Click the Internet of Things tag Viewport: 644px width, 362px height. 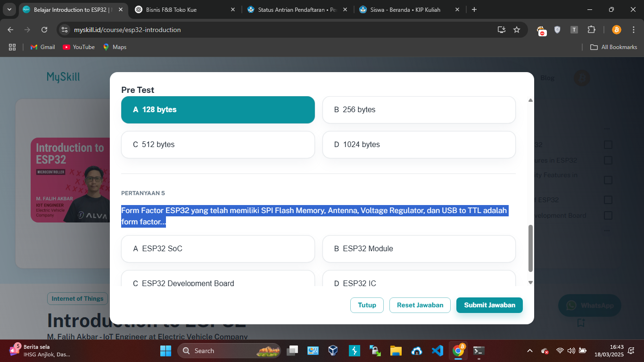click(77, 298)
